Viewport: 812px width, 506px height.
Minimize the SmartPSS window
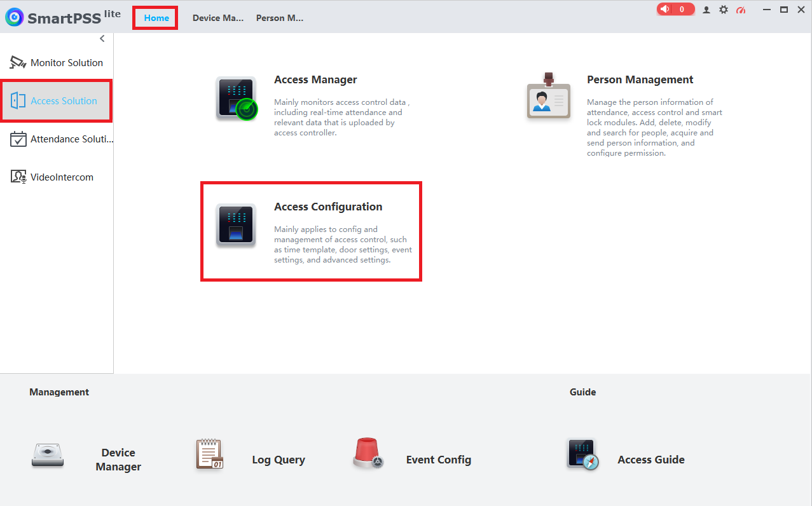pyautogui.click(x=767, y=10)
